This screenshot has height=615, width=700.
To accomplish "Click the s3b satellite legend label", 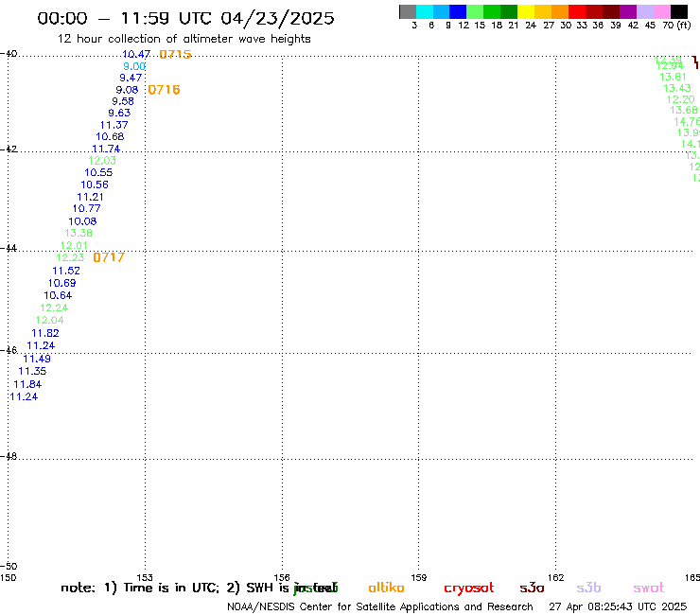I will tap(588, 588).
